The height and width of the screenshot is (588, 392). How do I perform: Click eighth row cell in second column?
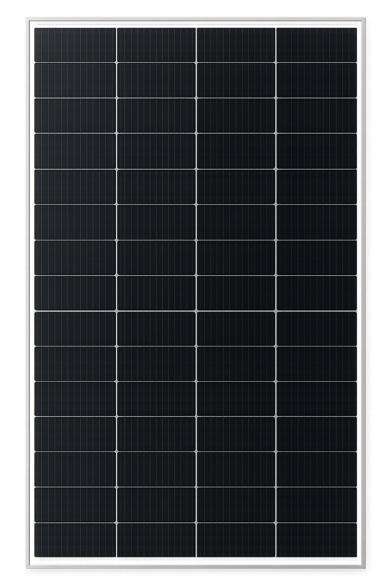pos(156,293)
